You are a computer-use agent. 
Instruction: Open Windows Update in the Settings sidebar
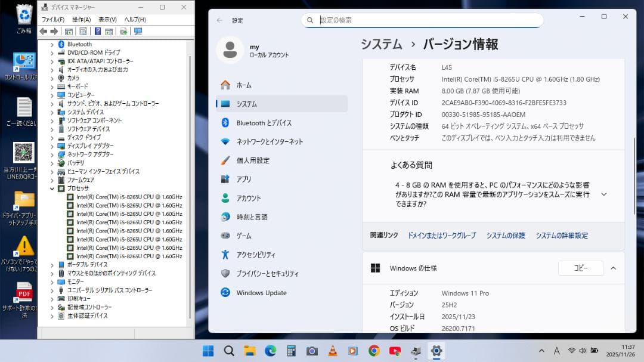(259, 292)
